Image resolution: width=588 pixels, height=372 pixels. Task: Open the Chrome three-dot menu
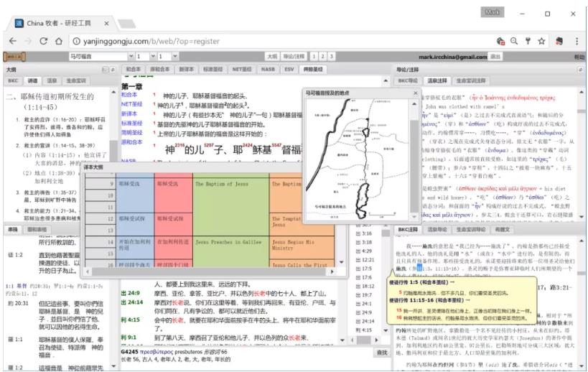577,41
